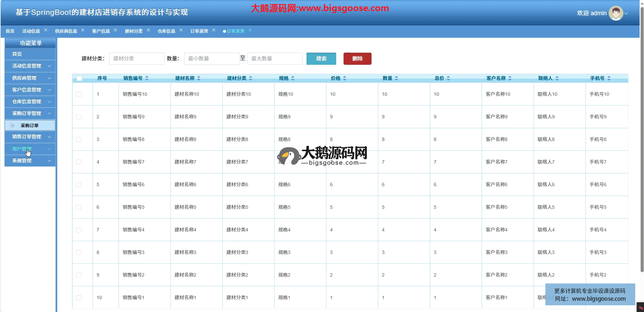Open the 订单退货 tab
644x312 pixels.
199,31
